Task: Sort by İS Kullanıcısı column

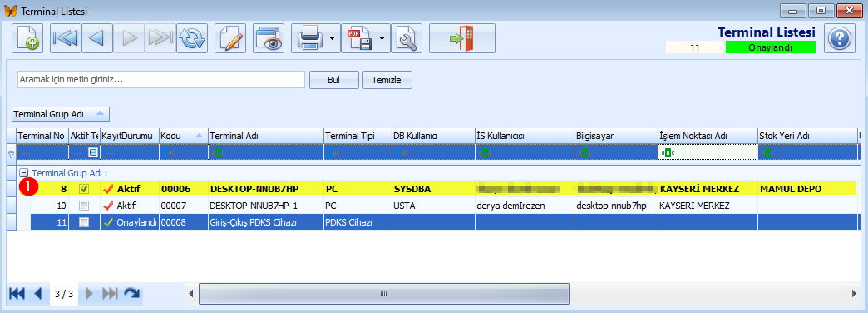Action: [x=524, y=136]
